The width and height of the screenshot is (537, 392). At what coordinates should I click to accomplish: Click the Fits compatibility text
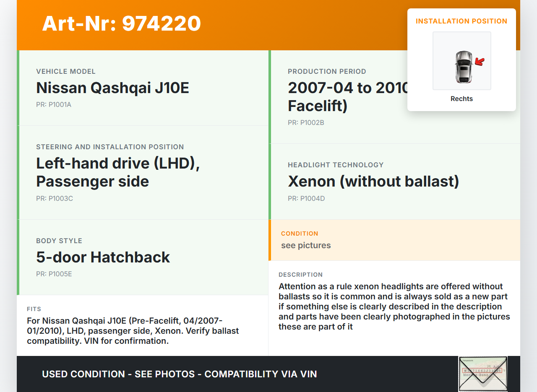click(x=133, y=331)
